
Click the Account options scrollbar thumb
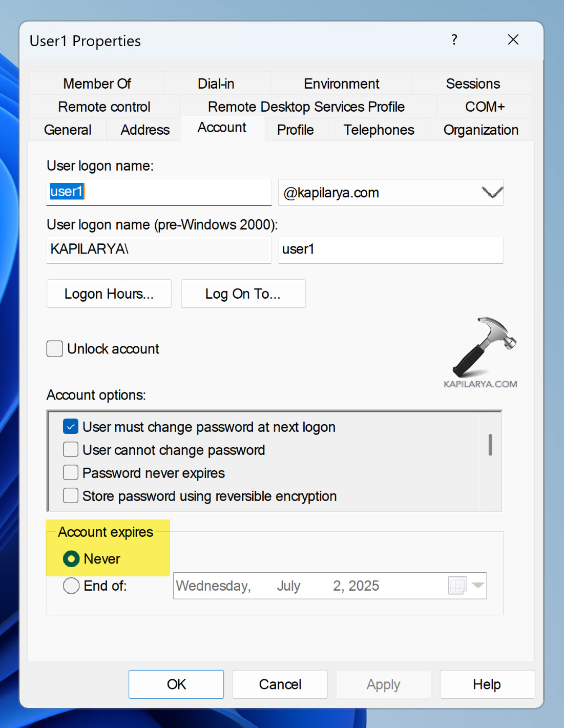pos(490,445)
